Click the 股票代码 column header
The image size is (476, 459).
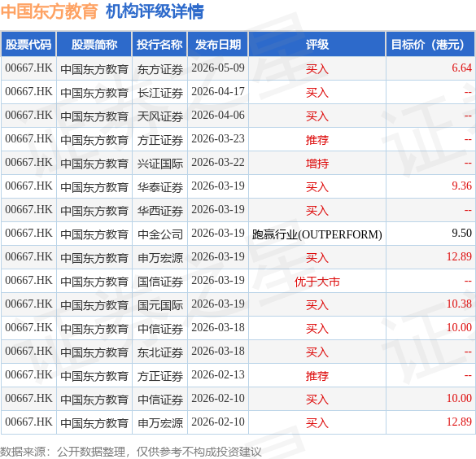[28, 44]
